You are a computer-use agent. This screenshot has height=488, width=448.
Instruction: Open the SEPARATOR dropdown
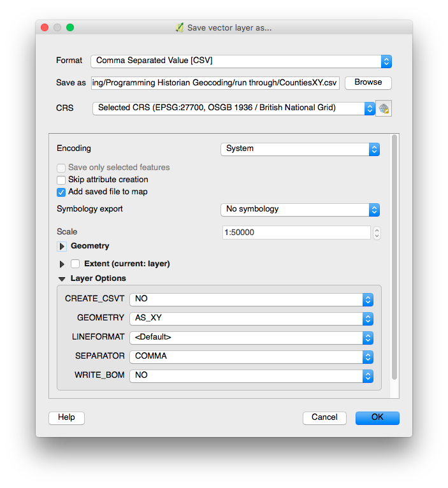(251, 357)
